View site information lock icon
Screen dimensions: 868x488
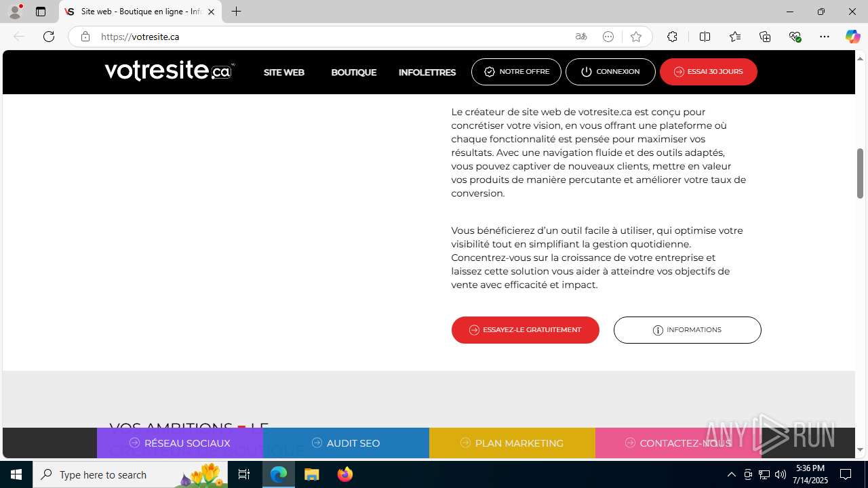click(85, 37)
